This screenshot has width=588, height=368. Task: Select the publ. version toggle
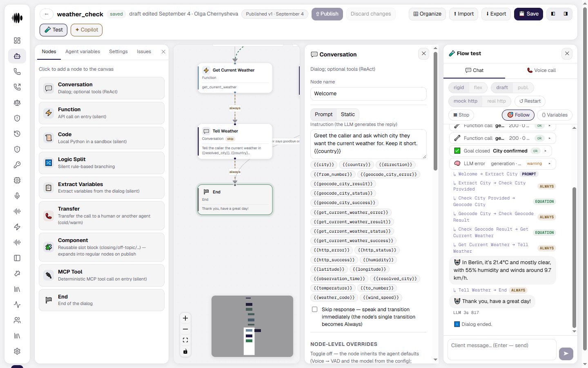(x=523, y=88)
